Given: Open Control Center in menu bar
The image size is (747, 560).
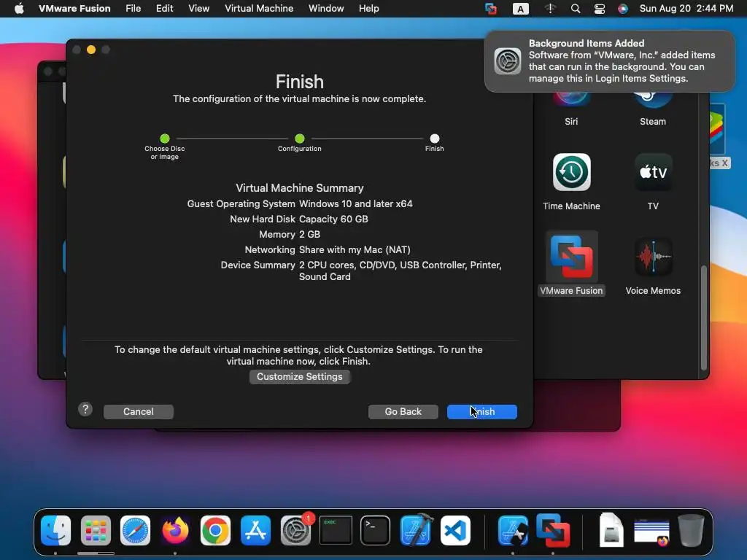Looking at the screenshot, I should [x=600, y=9].
